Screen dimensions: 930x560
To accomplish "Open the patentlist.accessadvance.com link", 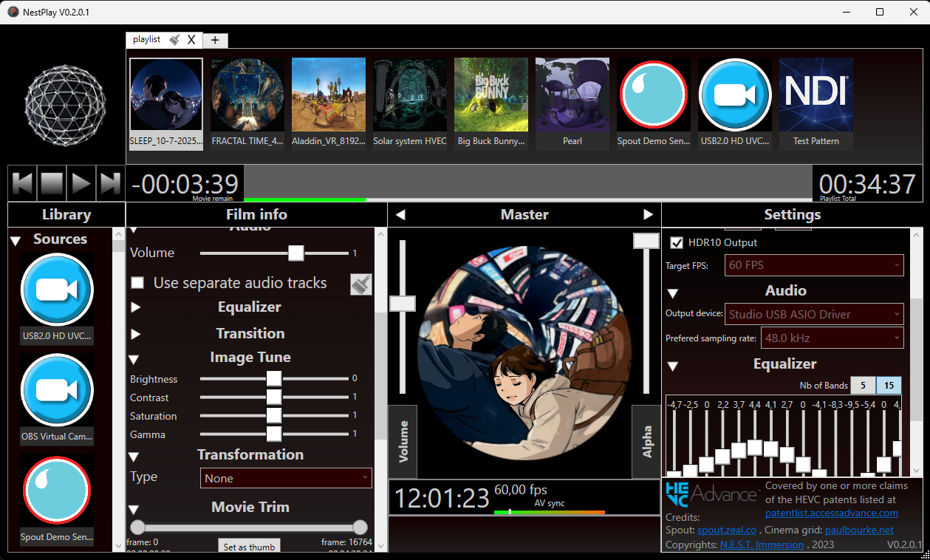I will (x=832, y=513).
